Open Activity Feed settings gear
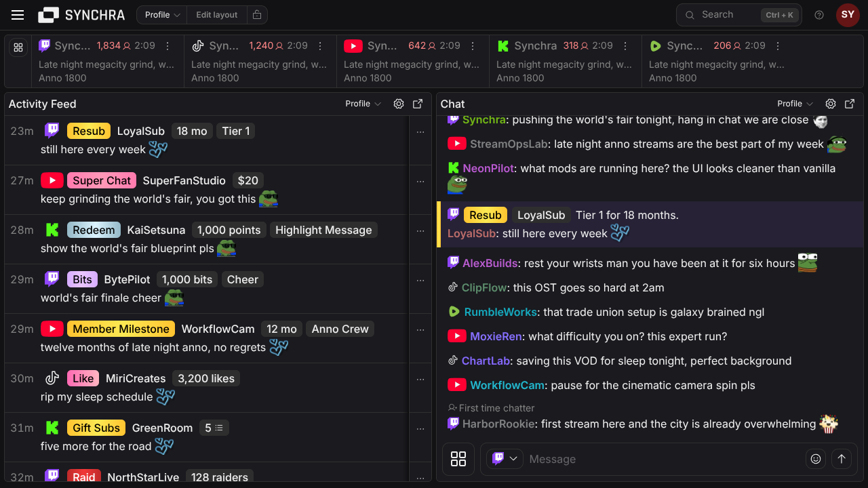Image resolution: width=868 pixels, height=488 pixels. (399, 104)
